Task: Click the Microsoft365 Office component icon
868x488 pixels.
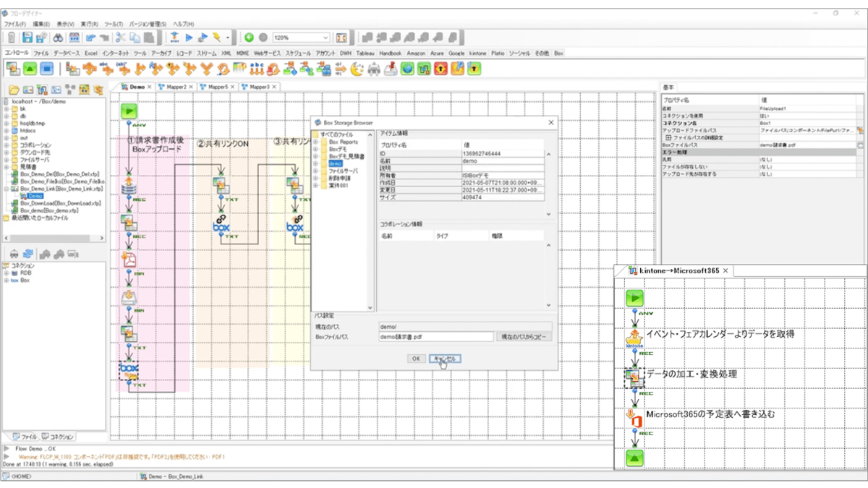Action: pos(634,419)
